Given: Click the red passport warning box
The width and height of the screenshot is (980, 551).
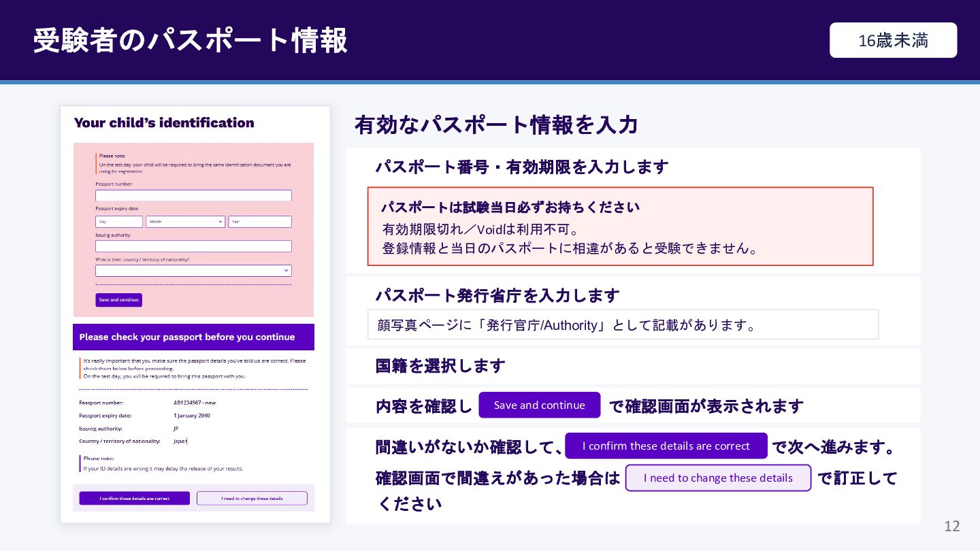Looking at the screenshot, I should (x=620, y=227).
